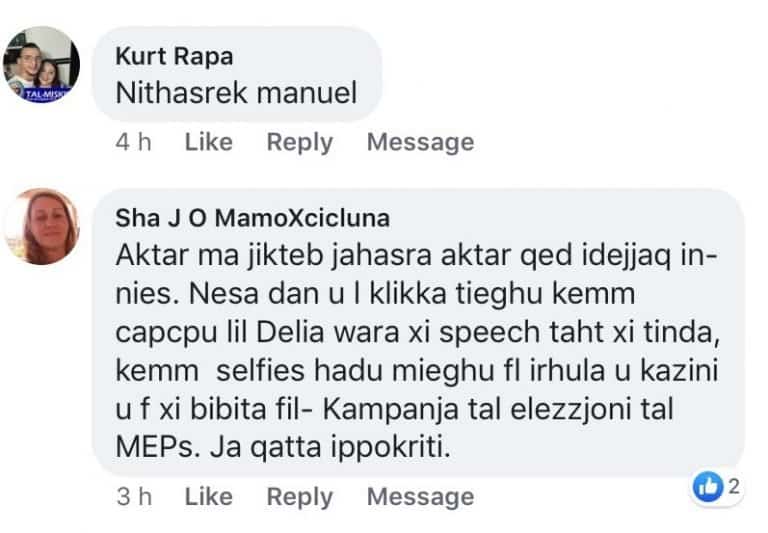Reply to Sha J O MamoXcicluna's comment
Image resolution: width=768 pixels, height=533 pixels.
tap(299, 496)
